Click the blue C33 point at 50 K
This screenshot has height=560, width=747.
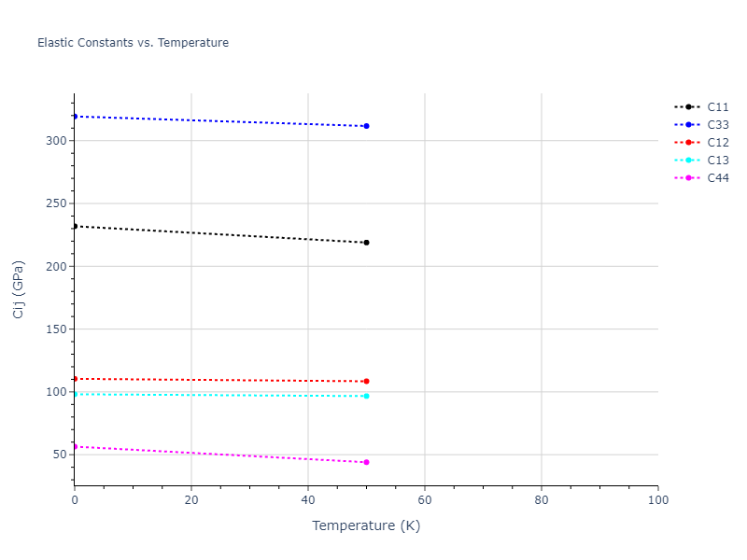pyautogui.click(x=366, y=126)
